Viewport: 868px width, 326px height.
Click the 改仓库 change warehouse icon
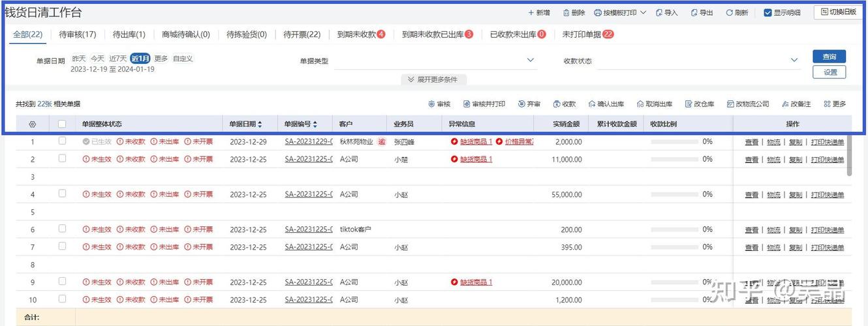point(689,104)
